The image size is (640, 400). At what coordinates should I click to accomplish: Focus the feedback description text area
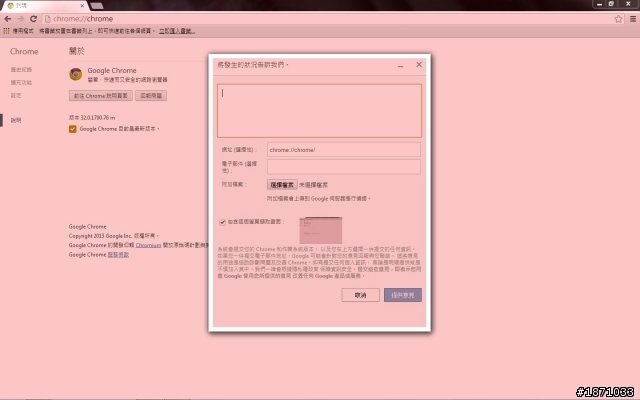coord(319,111)
